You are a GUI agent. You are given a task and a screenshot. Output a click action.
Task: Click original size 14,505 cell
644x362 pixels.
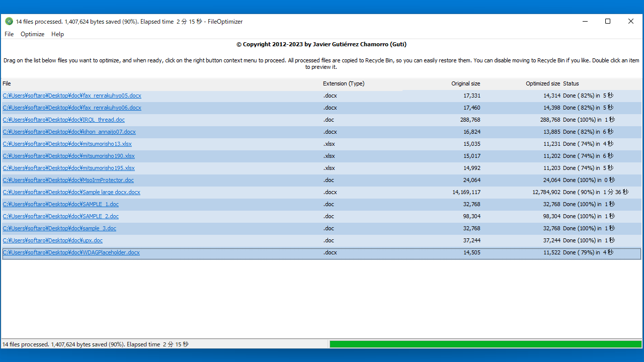point(472,252)
